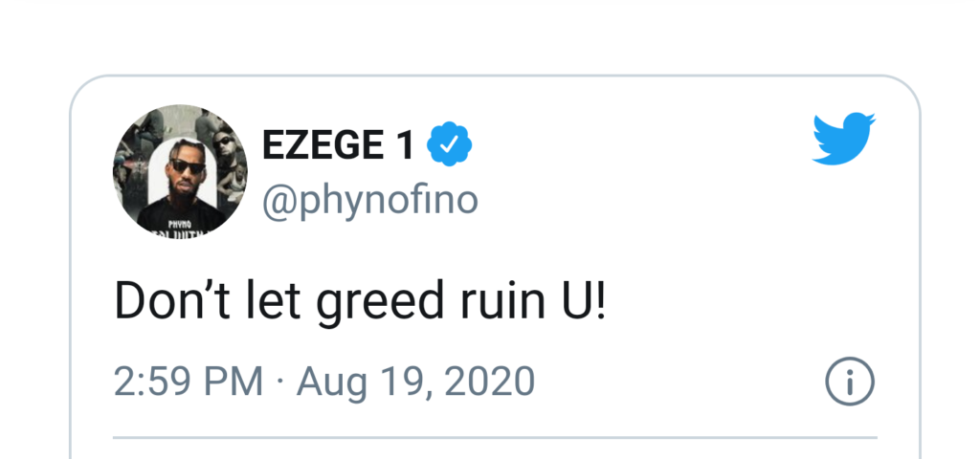Open the tweet info circle icon
This screenshot has width=980, height=459.
(x=849, y=383)
